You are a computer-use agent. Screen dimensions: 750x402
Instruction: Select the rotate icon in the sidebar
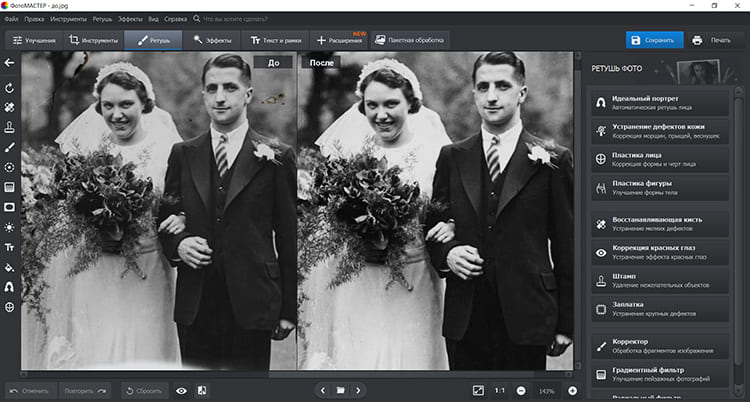click(9, 88)
